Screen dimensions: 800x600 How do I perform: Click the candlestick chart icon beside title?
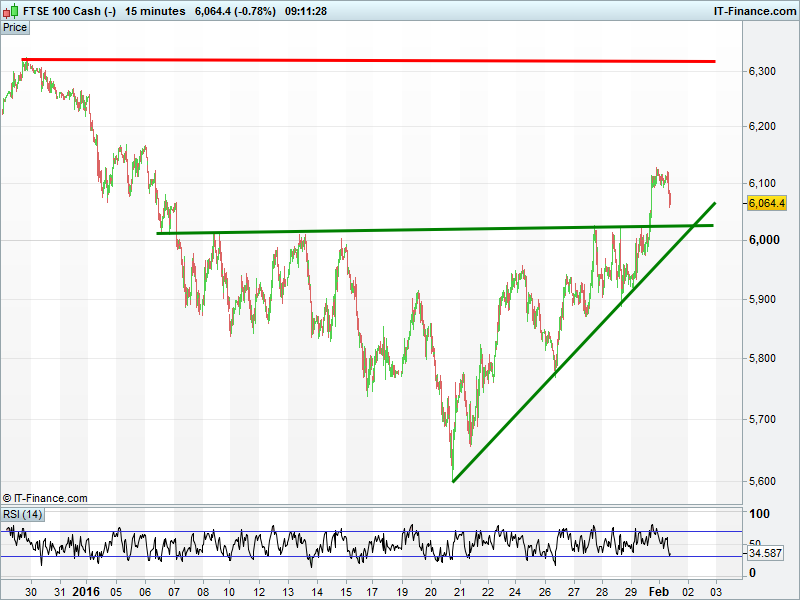point(11,11)
